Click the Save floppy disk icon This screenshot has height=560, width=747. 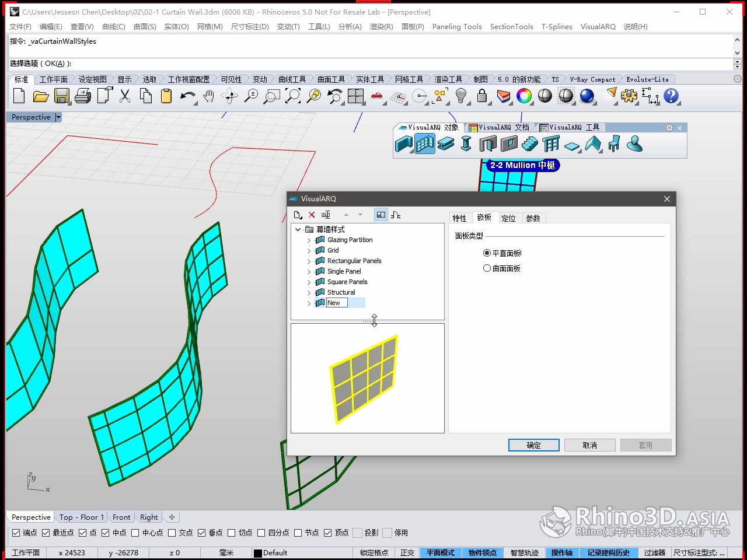tap(61, 96)
